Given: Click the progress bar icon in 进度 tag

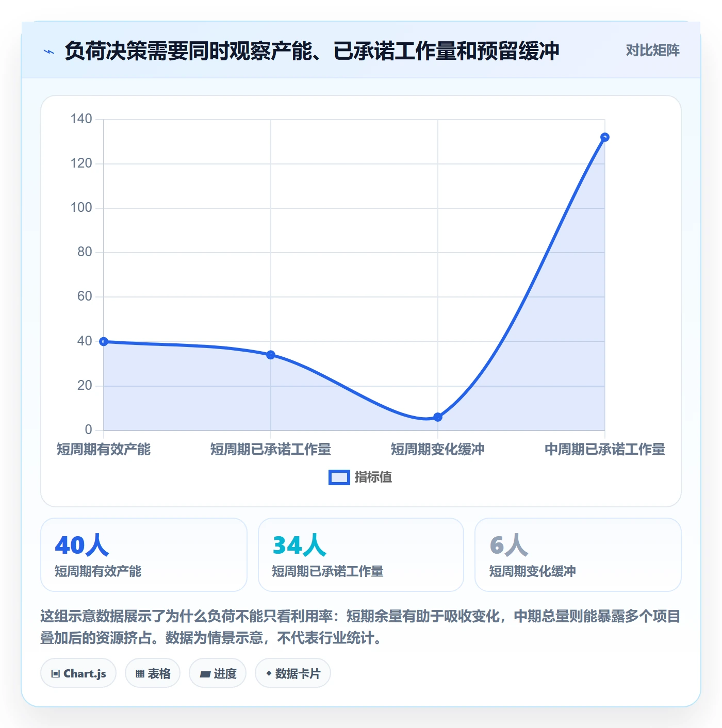Looking at the screenshot, I should click(205, 674).
